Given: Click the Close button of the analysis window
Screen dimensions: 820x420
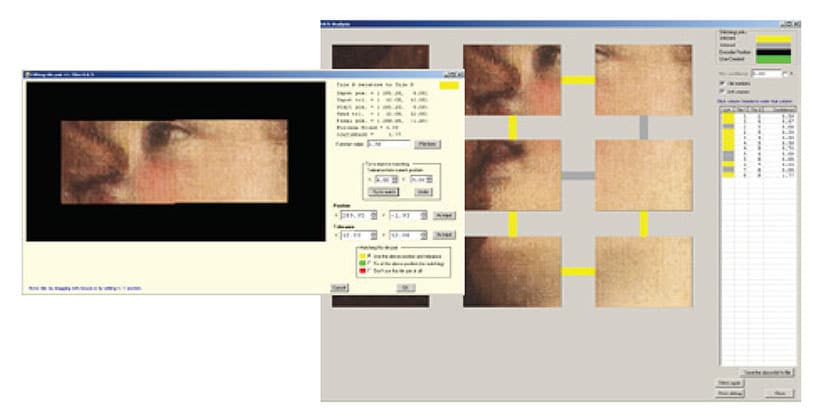Looking at the screenshot, I should tap(780, 393).
